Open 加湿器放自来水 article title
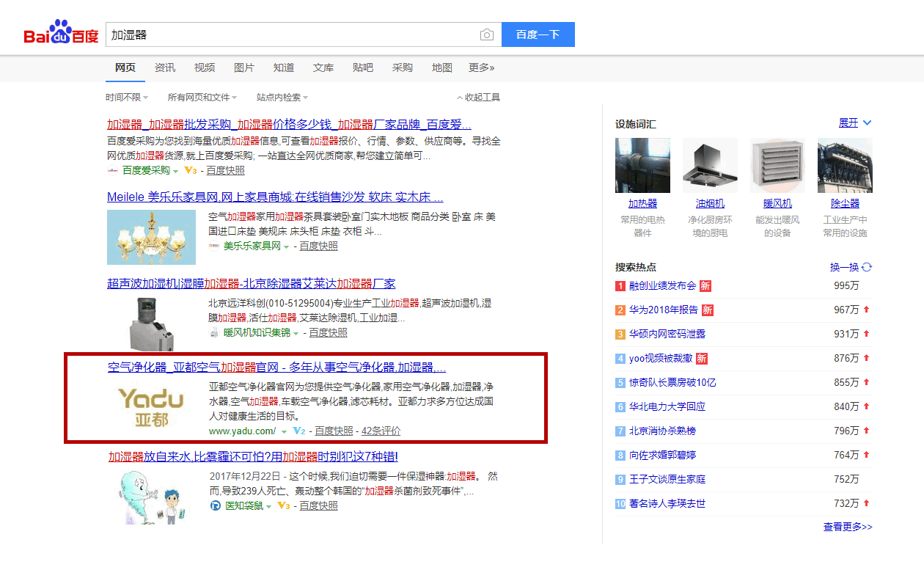Image resolution: width=924 pixels, height=570 pixels. point(253,457)
